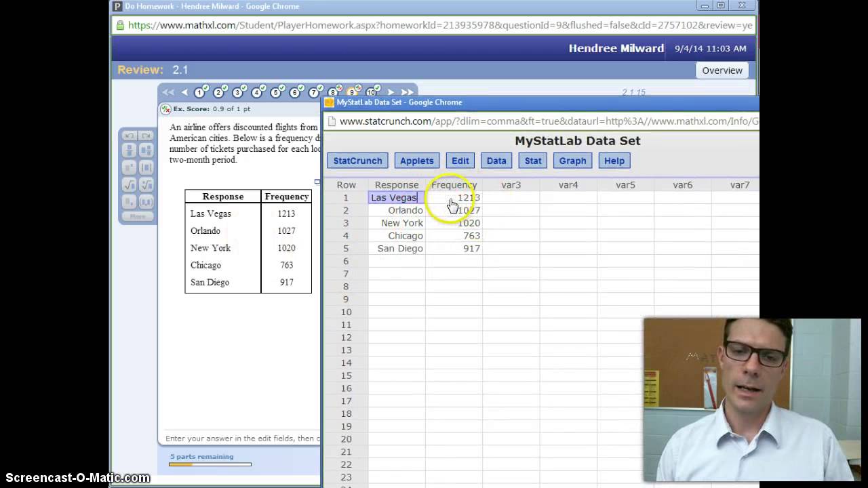Click the San Diego cell in StatCrunch
Screen dimensions: 868x488
[397, 249]
